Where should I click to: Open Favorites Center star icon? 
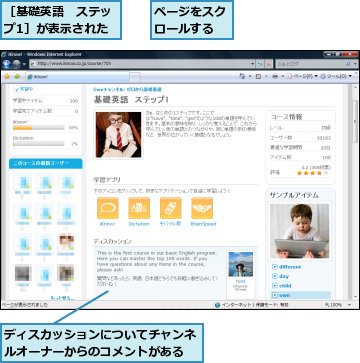click(7, 77)
